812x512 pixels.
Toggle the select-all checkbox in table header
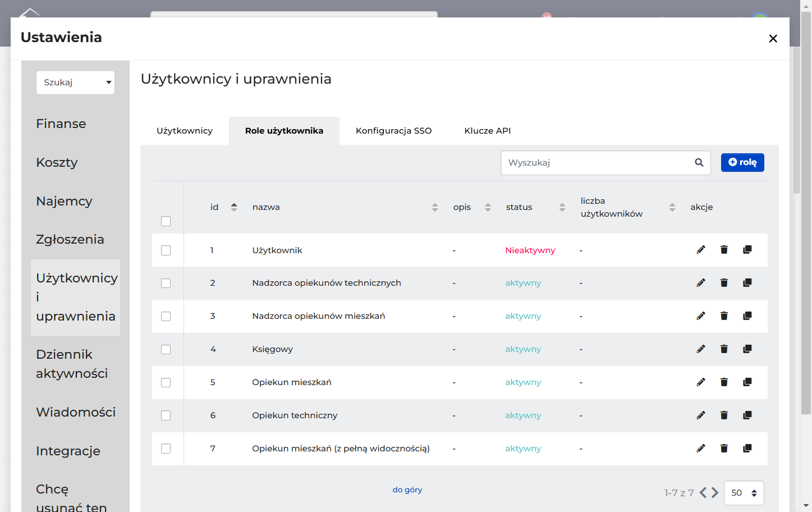(166, 221)
